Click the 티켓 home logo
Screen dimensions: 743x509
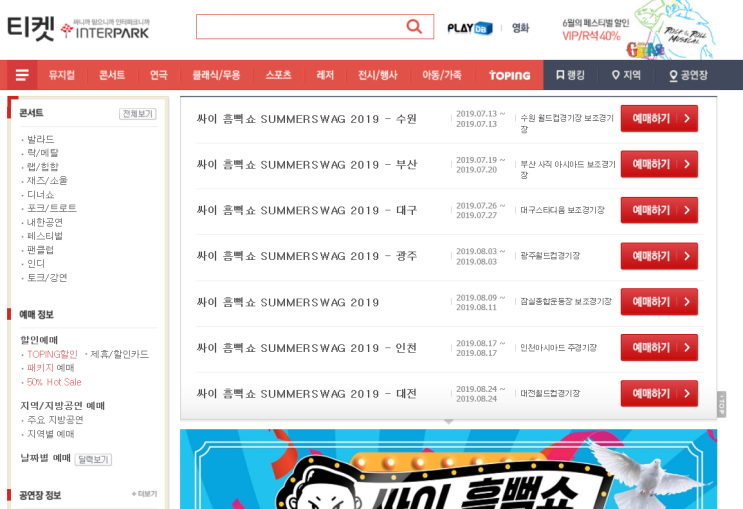click(31, 28)
